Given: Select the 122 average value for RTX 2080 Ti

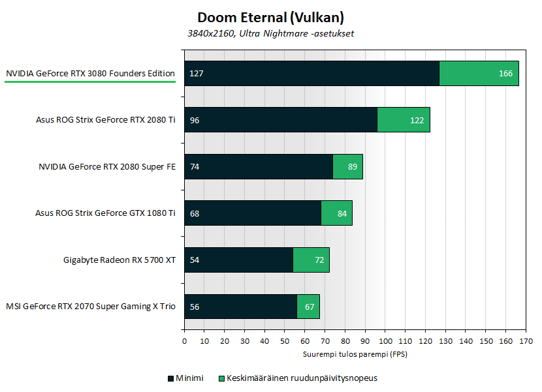Looking at the screenshot, I should pyautogui.click(x=417, y=120).
